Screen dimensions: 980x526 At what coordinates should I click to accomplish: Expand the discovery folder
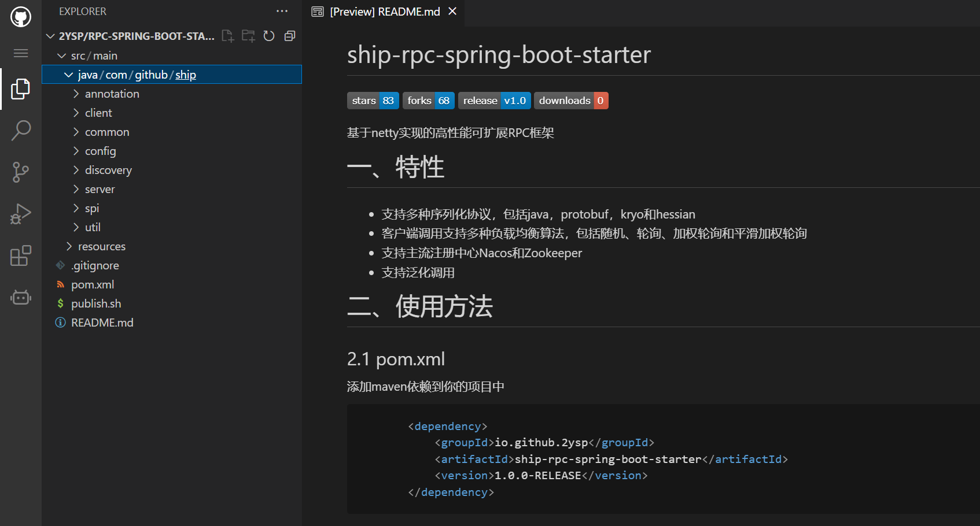(76, 170)
